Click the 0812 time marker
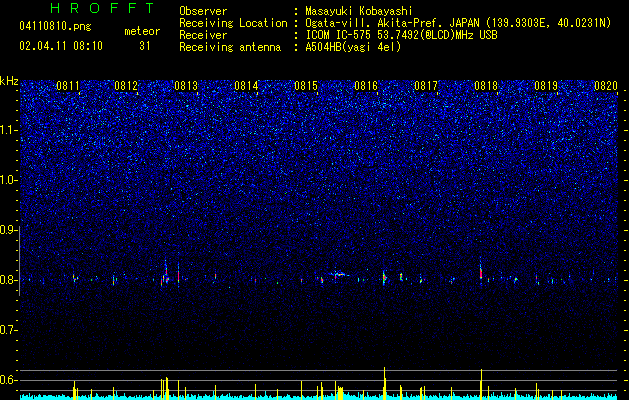Image resolution: width=629 pixels, height=400 pixels. (x=126, y=86)
